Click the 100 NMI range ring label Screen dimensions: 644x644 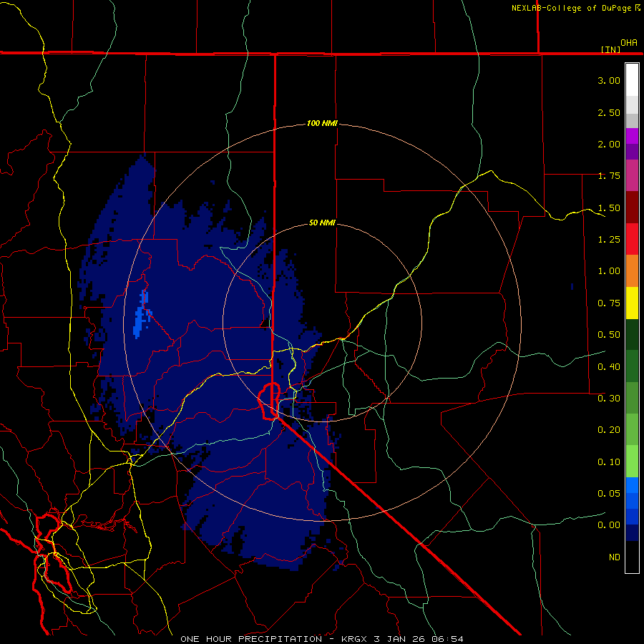tap(322, 123)
